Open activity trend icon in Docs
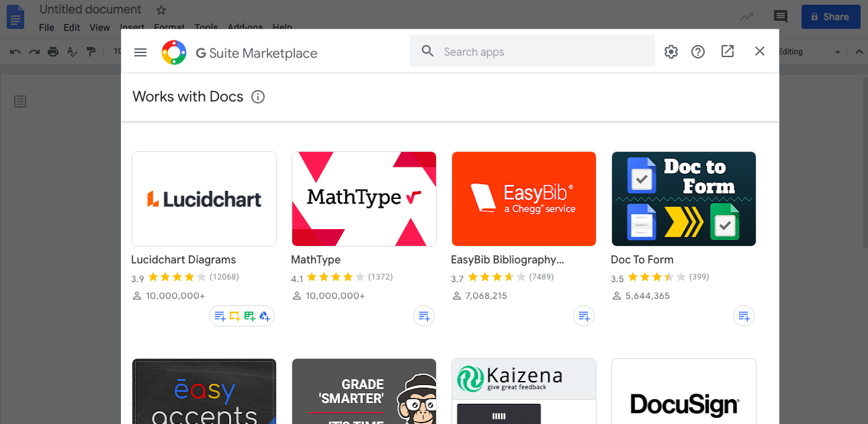Image resolution: width=868 pixels, height=424 pixels. tap(746, 17)
